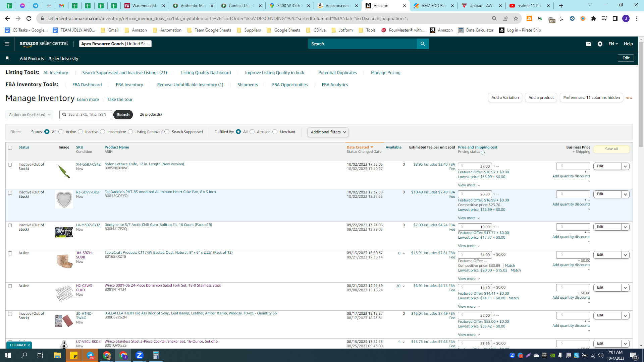The height and width of the screenshot is (362, 644).
Task: Select Fulfilled By Merchant radio
Action: (x=275, y=132)
